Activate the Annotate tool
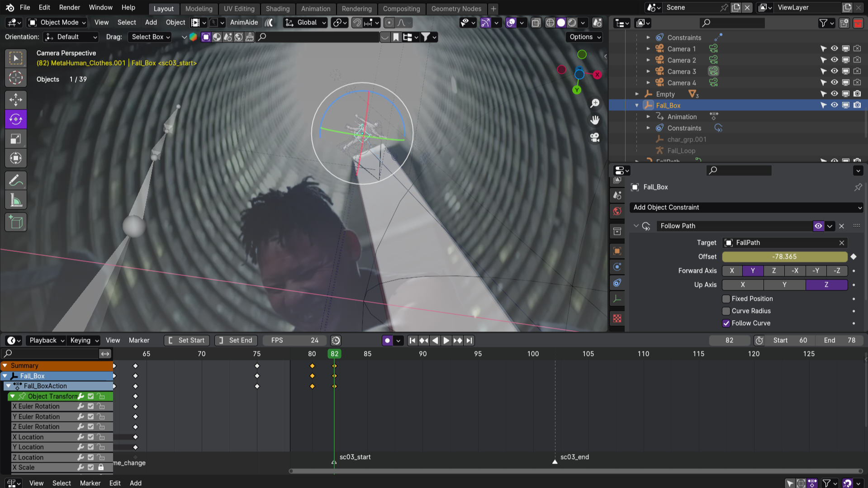This screenshot has height=488, width=868. (16, 181)
